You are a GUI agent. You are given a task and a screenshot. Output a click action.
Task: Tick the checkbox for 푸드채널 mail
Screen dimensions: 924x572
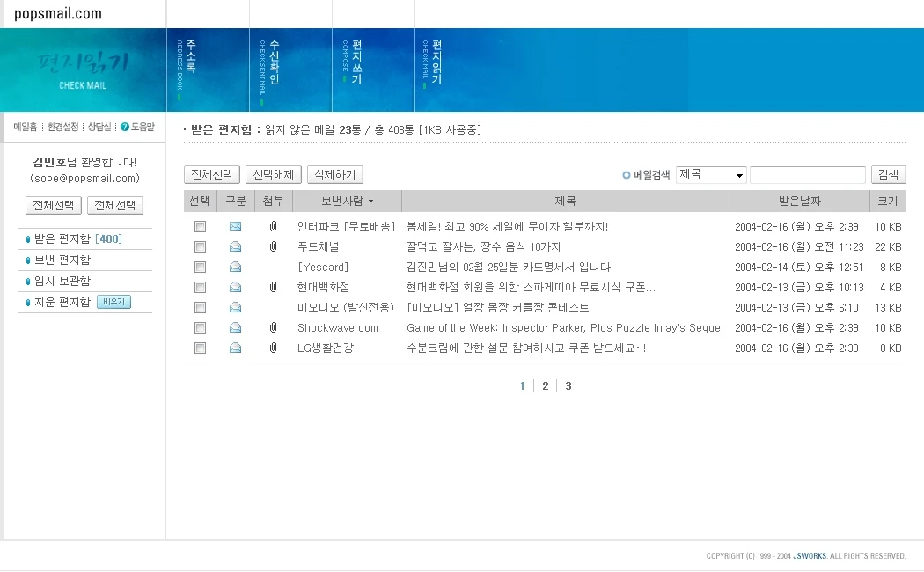coord(201,246)
